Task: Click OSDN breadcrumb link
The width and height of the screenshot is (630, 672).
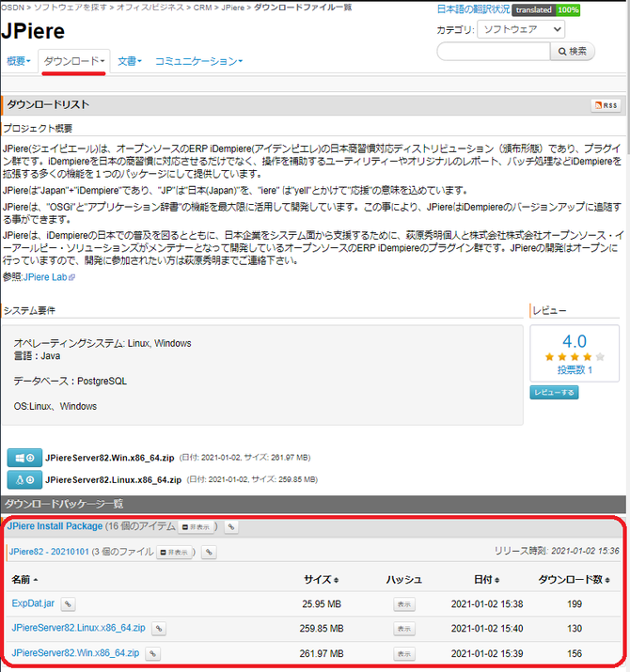Action: 12,8
